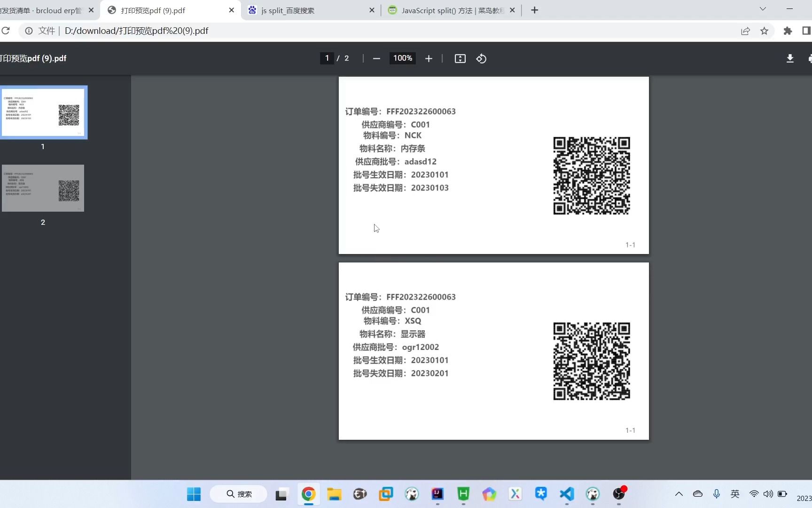Viewport: 812px width, 508px height.
Task: Click the QR code on the XSQ label
Action: click(x=592, y=361)
